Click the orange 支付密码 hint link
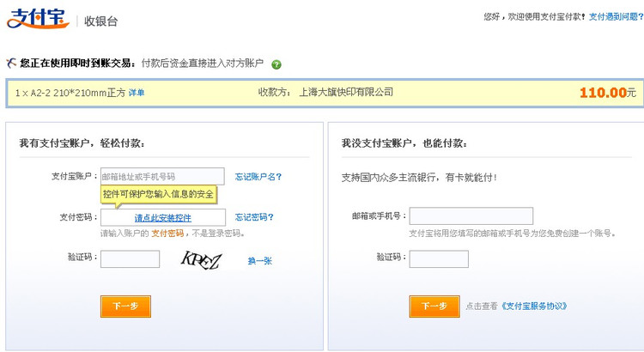 [x=167, y=234]
